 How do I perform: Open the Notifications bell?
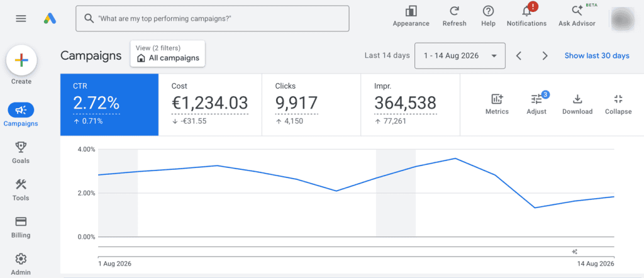(526, 16)
